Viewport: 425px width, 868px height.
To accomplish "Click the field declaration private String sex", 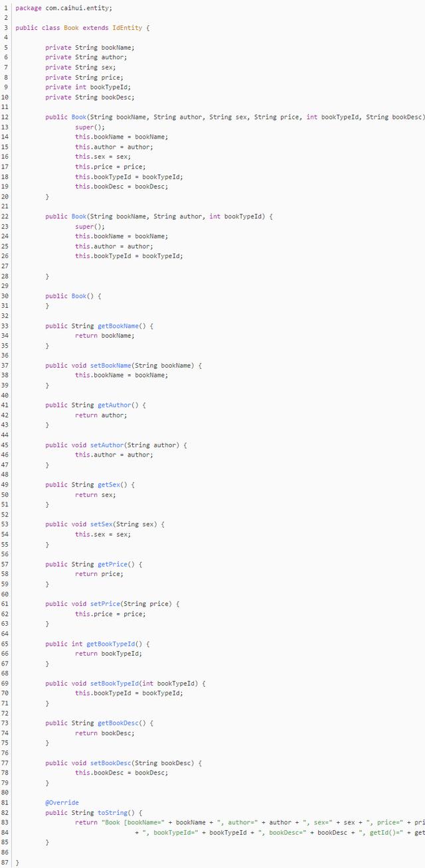I will coord(80,68).
